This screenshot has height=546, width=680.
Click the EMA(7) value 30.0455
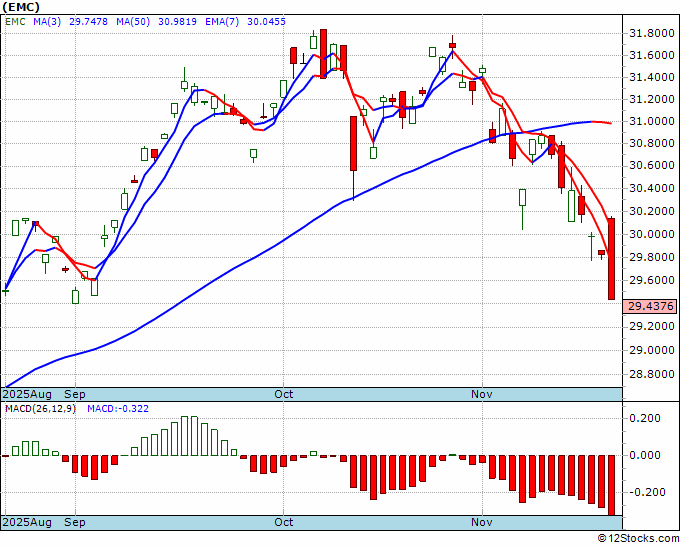[266, 21]
